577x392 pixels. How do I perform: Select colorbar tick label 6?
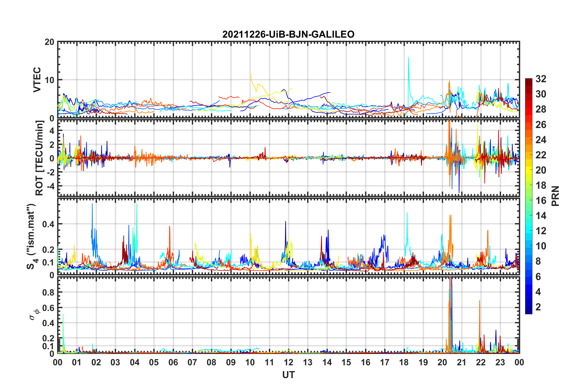[x=538, y=276]
